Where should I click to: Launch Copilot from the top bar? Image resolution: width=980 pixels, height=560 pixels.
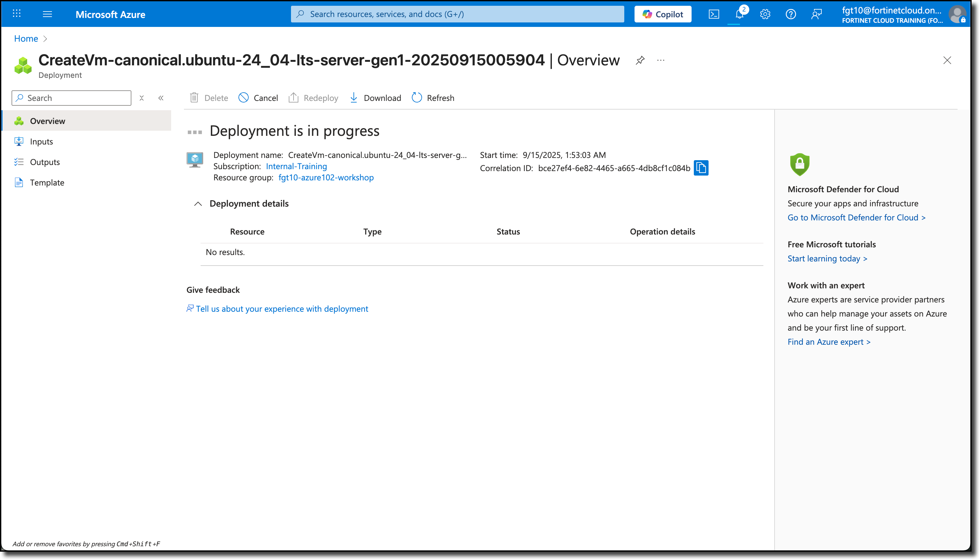pyautogui.click(x=662, y=14)
